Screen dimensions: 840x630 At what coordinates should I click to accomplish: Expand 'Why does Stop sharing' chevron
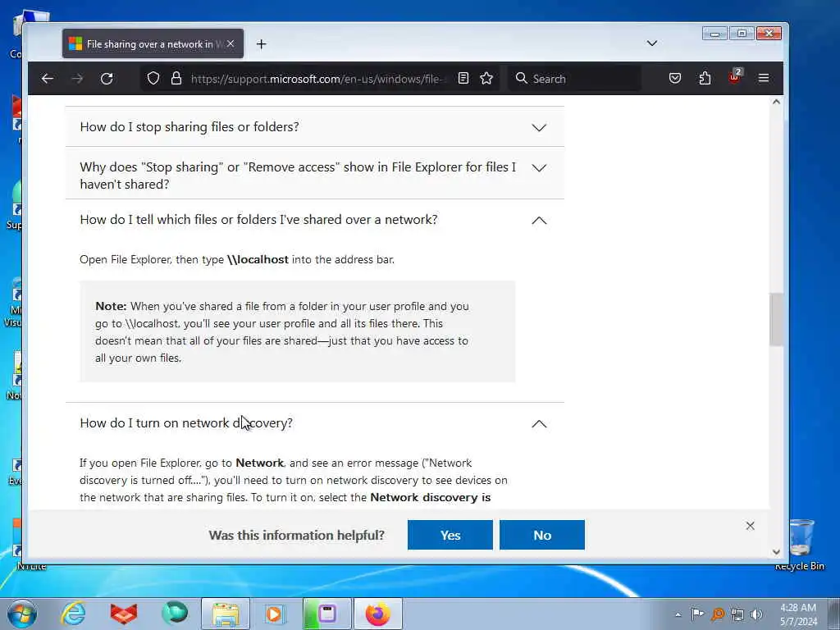tap(539, 167)
